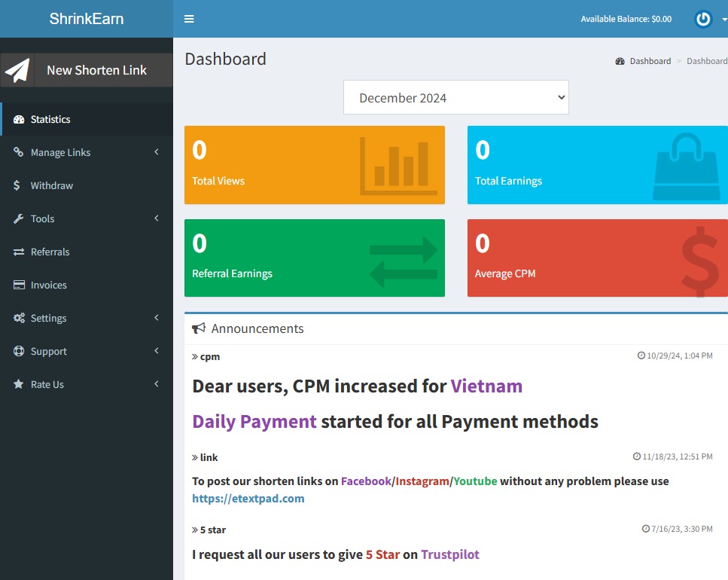Select Statistics in the sidebar
This screenshot has width=728, height=580.
tap(50, 119)
